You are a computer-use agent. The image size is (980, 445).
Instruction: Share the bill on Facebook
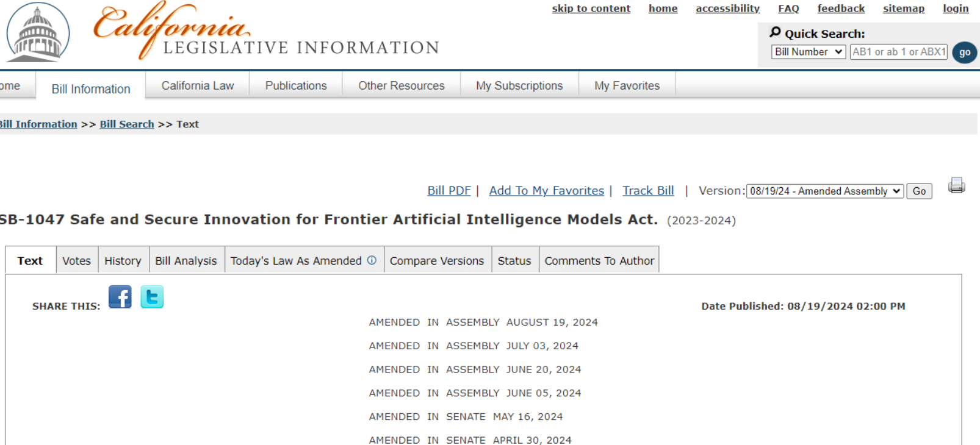click(x=120, y=297)
